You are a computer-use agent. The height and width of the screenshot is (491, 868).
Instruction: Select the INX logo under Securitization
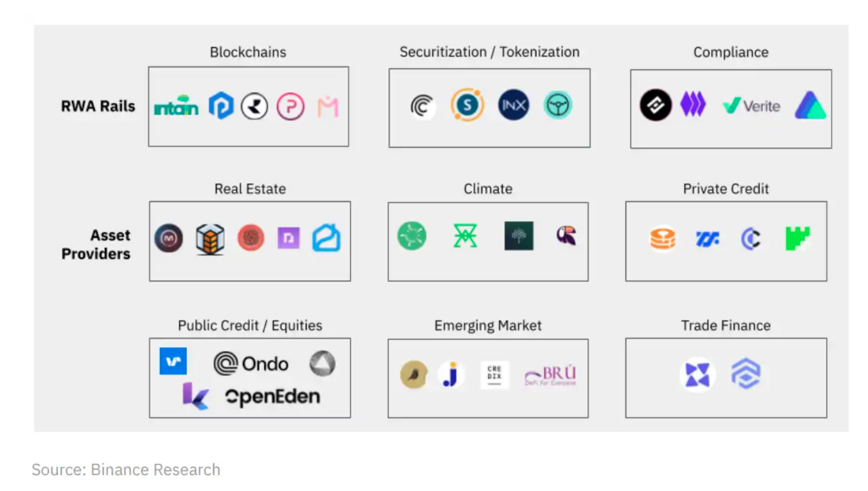[513, 105]
